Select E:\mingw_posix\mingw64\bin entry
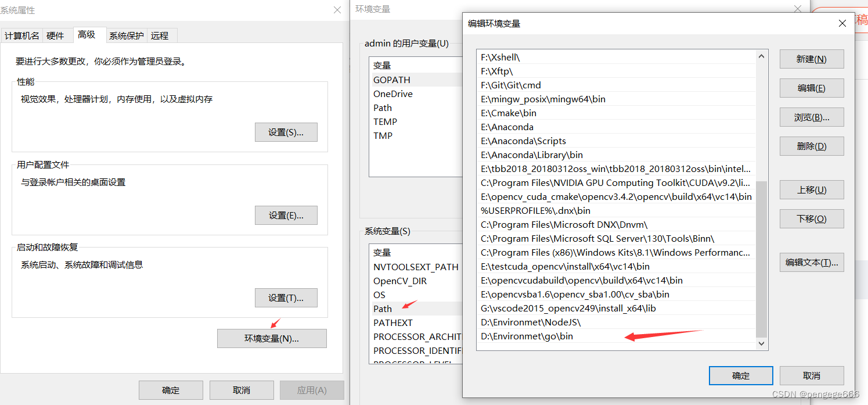This screenshot has width=868, height=405. click(x=617, y=99)
